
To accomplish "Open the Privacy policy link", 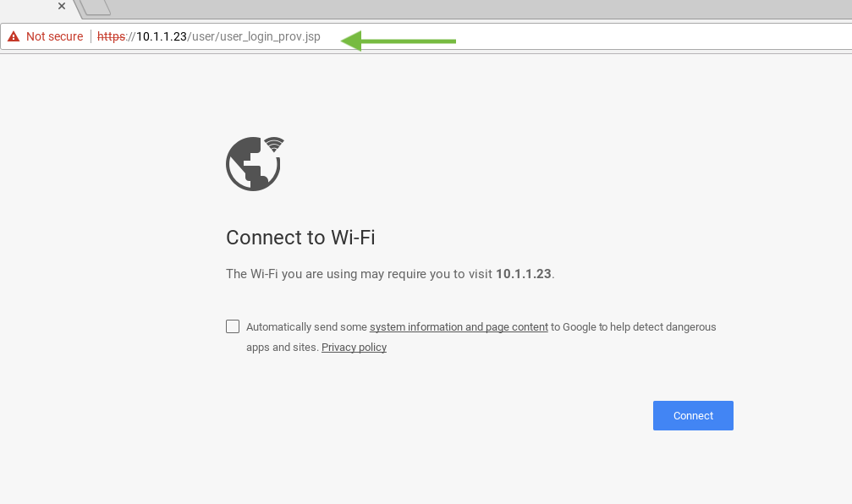I will (x=354, y=348).
